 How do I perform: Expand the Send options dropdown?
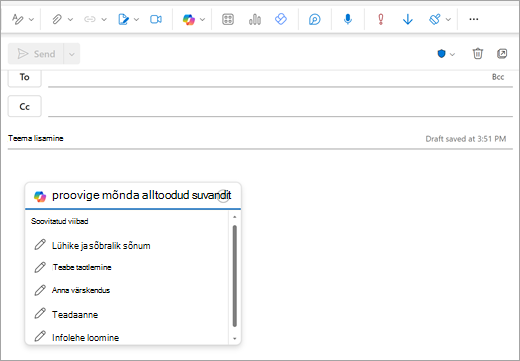tap(72, 54)
